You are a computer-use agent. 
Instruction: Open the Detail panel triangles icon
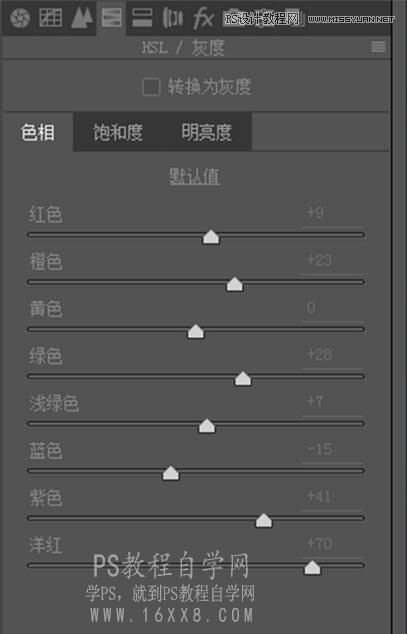(x=82, y=18)
